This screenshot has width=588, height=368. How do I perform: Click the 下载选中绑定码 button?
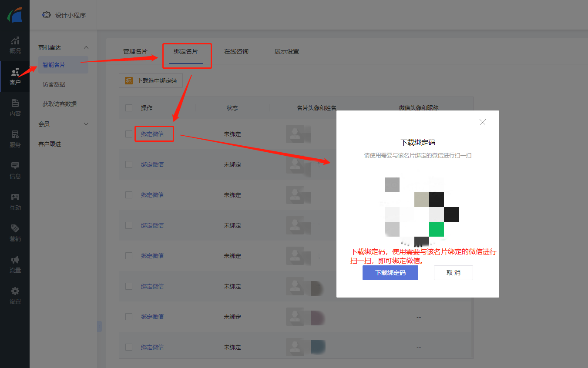point(151,80)
